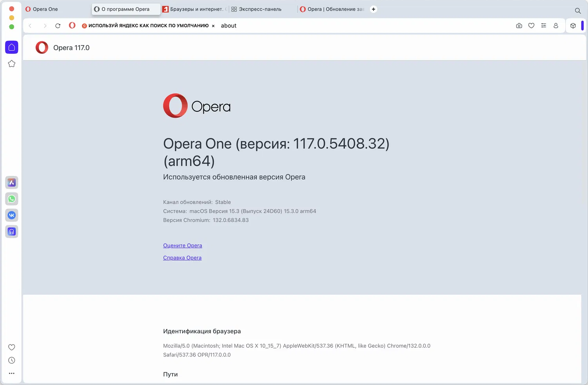The width and height of the screenshot is (588, 385).
Task: Open the music player sidebar icon
Action: point(12,232)
